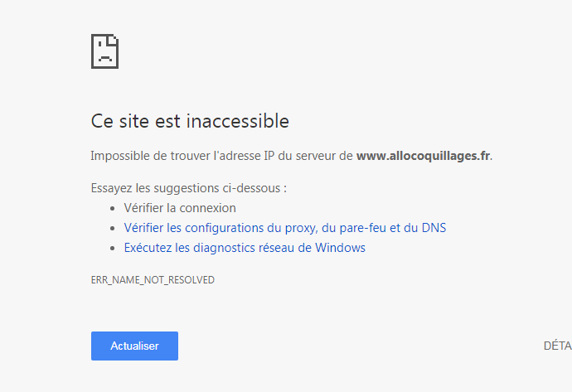Screen dimensions: 572x392
Task: Click the bullet before "Vérifier la connexion"
Action: [x=114, y=209]
